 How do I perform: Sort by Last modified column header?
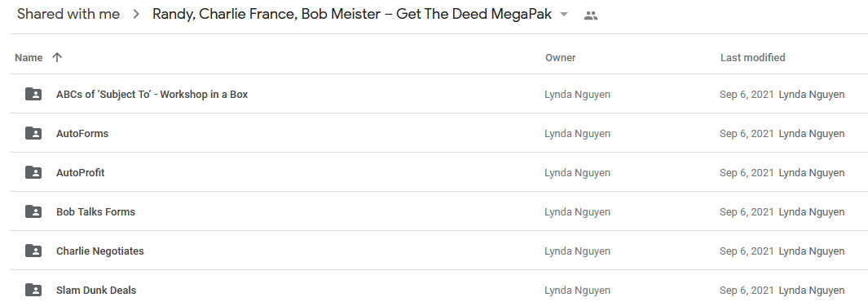coord(752,58)
